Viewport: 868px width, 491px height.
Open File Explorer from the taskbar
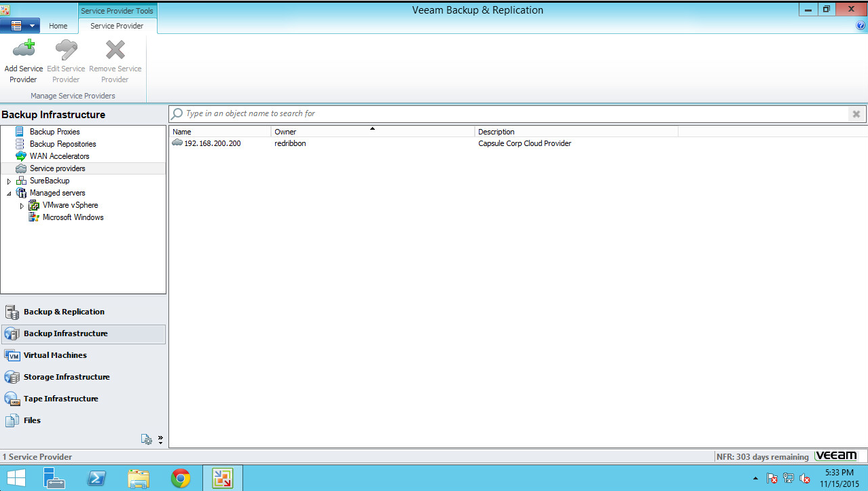[x=139, y=478]
